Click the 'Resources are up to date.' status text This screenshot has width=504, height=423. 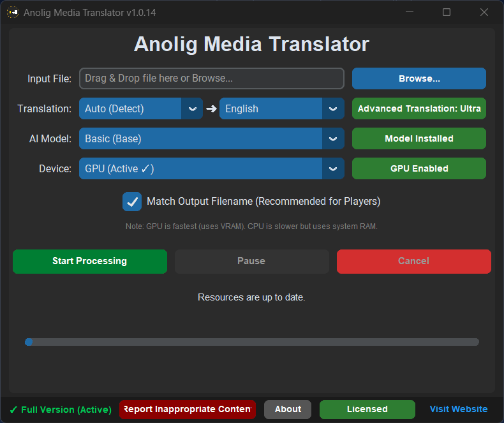[251, 297]
